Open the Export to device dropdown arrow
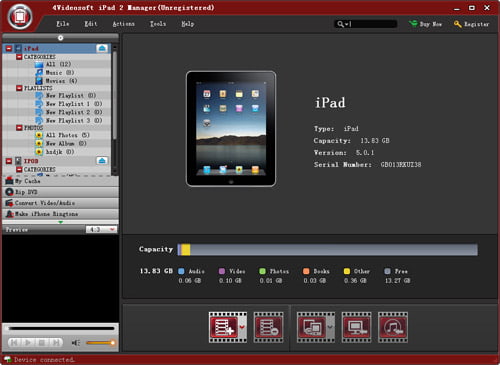Screen dimensions: 500x365 [330, 327]
